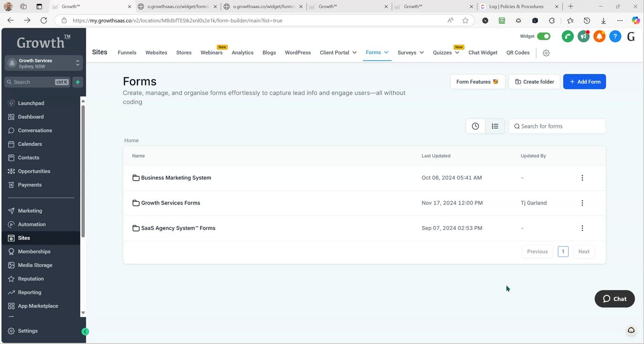Click the Next pagination button
644x344 pixels.
(584, 252)
